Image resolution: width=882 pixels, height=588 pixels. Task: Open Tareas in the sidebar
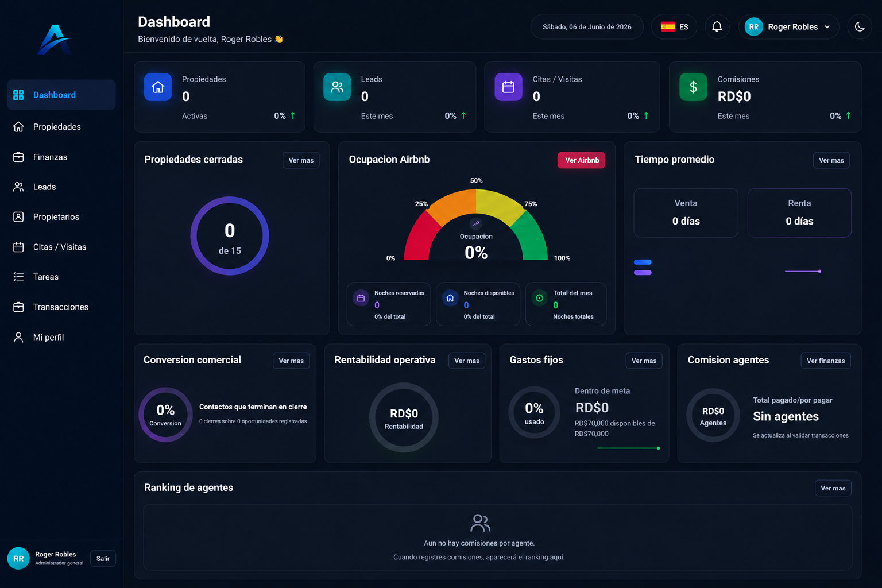[x=61, y=277]
